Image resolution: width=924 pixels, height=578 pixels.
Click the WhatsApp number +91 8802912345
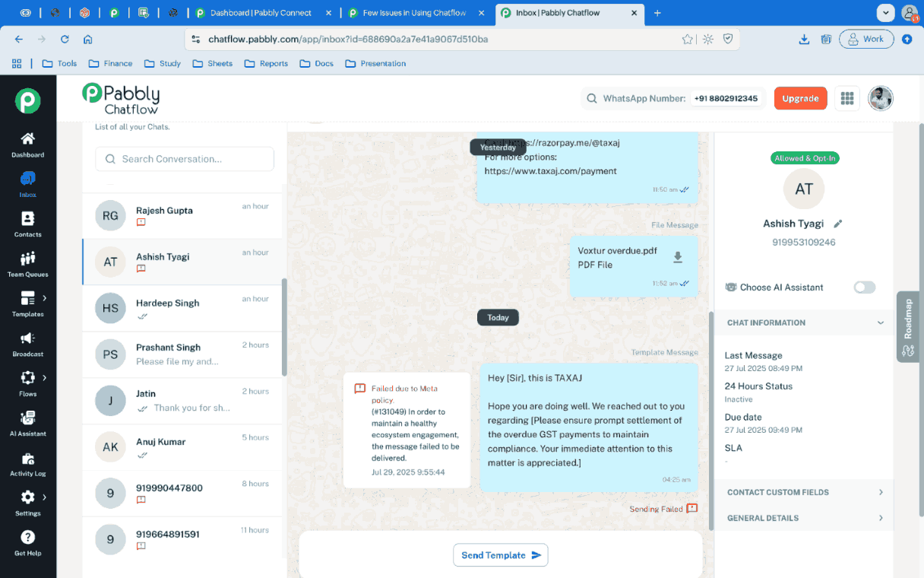click(727, 98)
